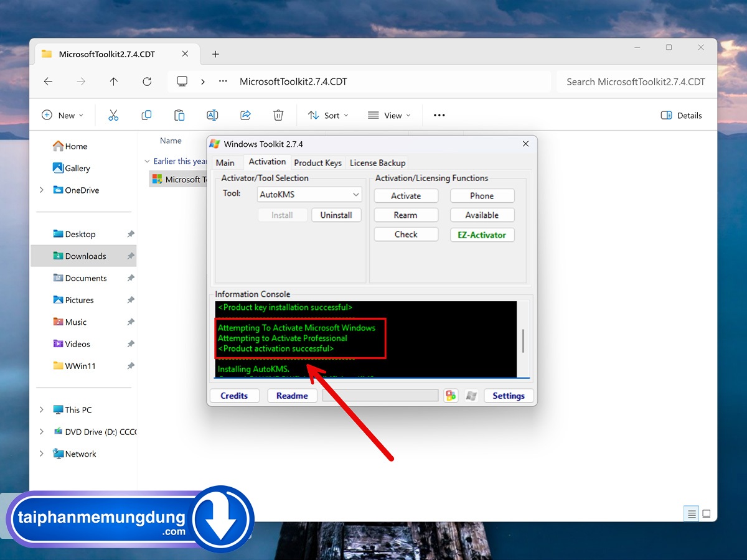Click the Windows flag icon beside Settings
This screenshot has width=747, height=560.
pos(472,396)
